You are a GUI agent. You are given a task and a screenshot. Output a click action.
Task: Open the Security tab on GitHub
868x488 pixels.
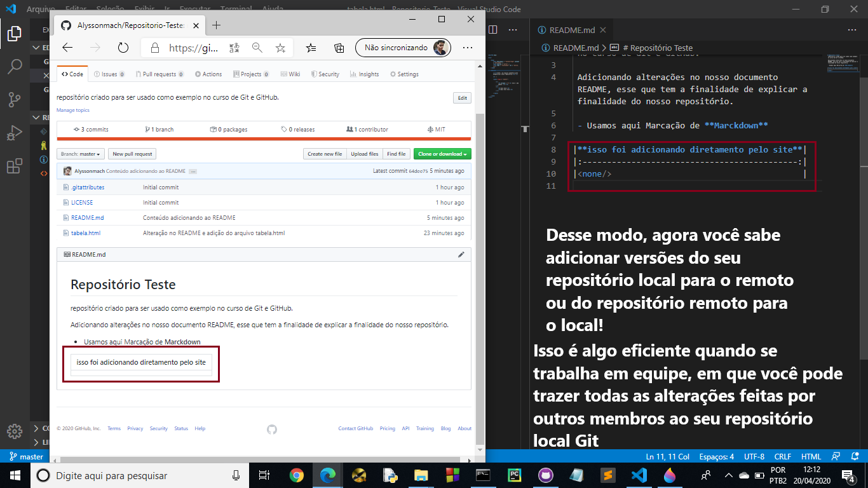tap(325, 74)
